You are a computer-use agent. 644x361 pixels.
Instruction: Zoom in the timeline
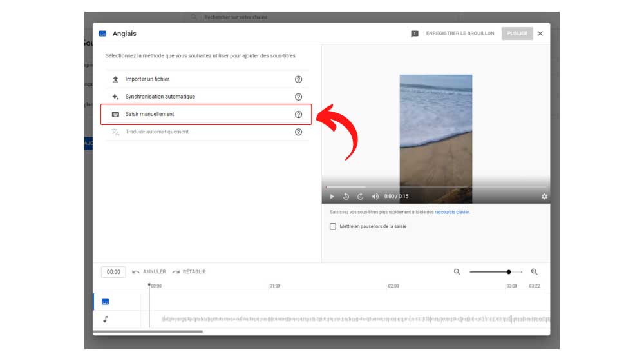pos(535,272)
